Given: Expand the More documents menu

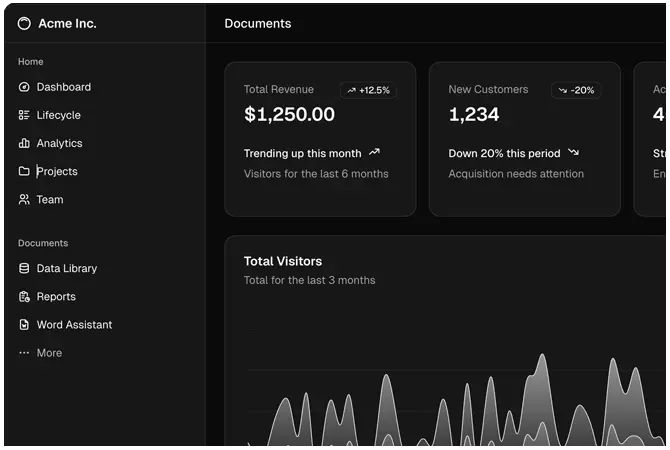Looking at the screenshot, I should (x=48, y=353).
